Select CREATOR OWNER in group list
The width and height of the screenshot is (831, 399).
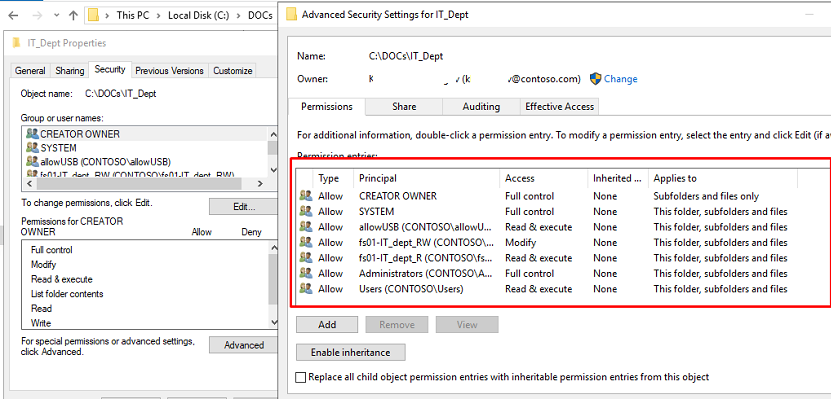(145, 134)
